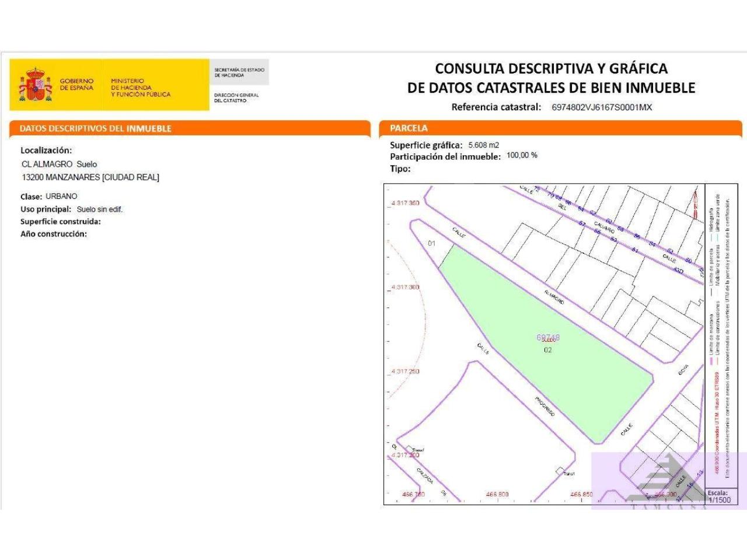This screenshot has height=560, width=747.
Task: Click the CL ALMAGRO Suelo address line
Action: (x=59, y=164)
